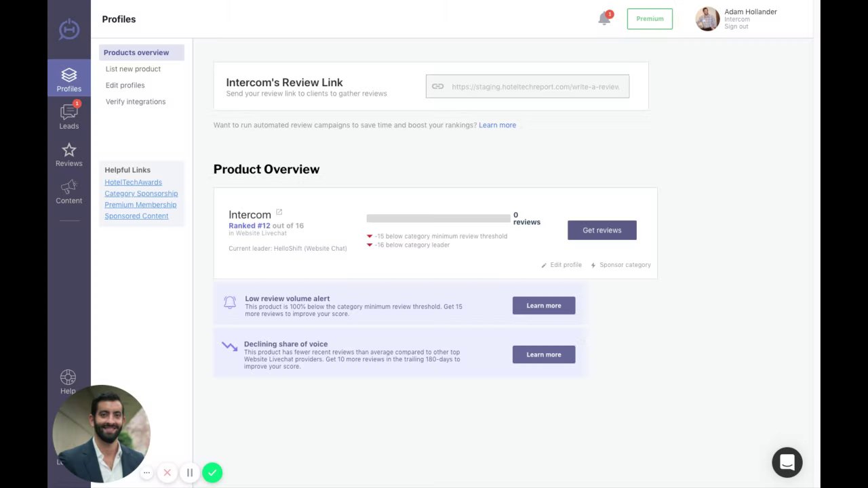Open the Leads sidebar section
This screenshot has height=488, width=868.
click(x=68, y=117)
